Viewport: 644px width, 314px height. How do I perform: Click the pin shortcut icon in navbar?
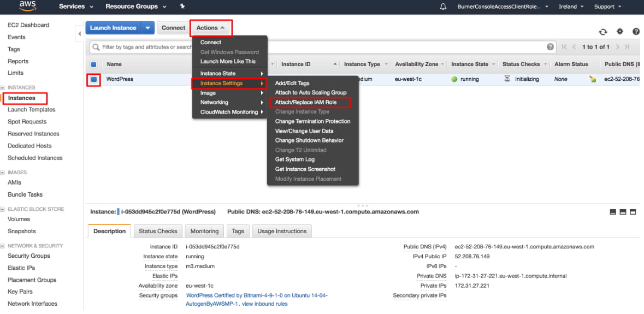182,7
